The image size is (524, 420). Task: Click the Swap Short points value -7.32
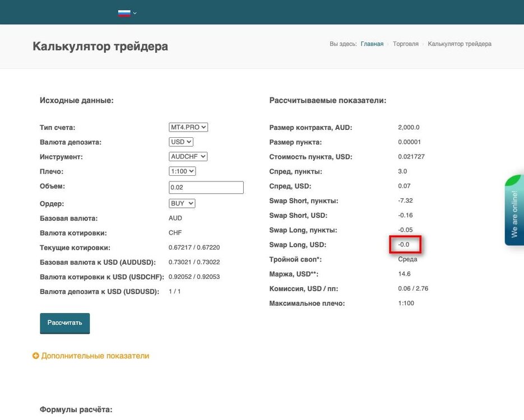[x=405, y=200]
